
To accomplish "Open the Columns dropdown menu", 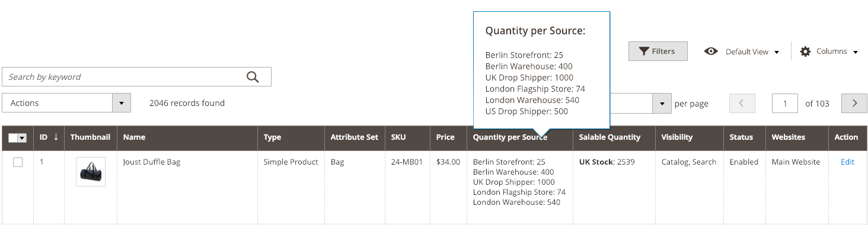I will pyautogui.click(x=829, y=52).
